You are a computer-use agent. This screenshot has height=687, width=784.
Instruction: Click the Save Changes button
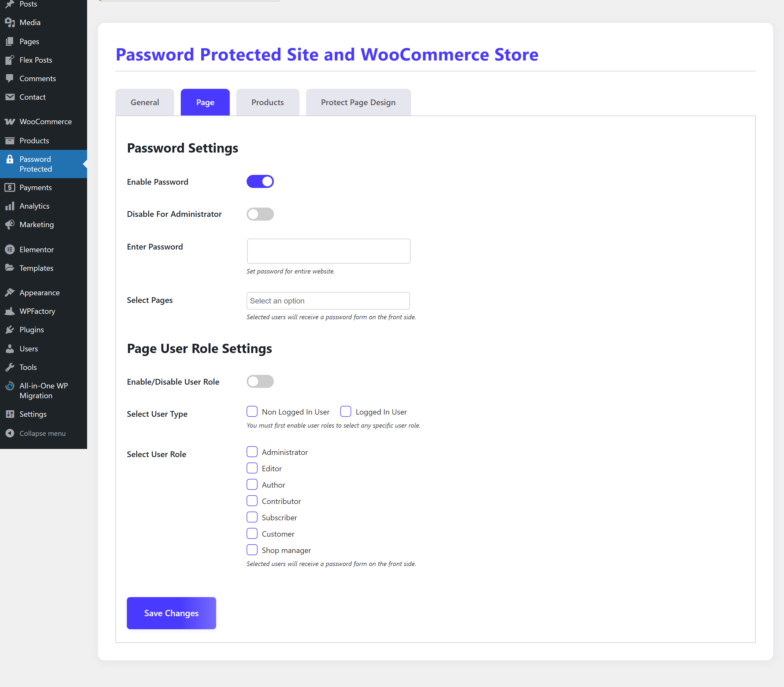(x=171, y=613)
